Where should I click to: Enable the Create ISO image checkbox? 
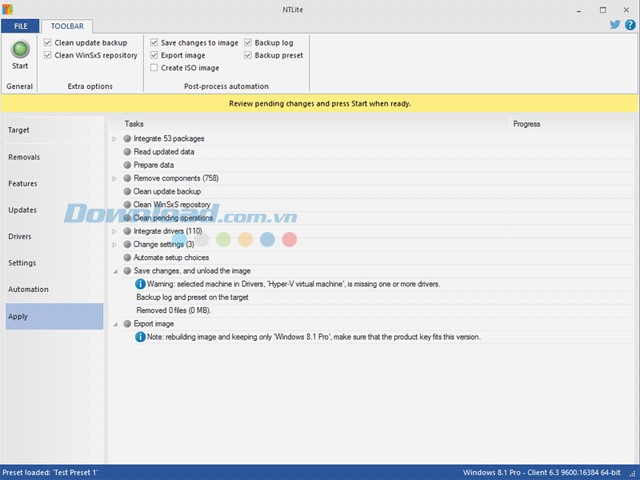pos(153,68)
